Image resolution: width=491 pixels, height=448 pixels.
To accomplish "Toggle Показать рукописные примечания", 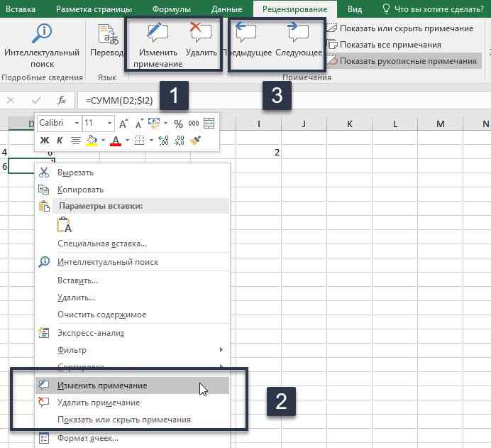I will click(402, 61).
